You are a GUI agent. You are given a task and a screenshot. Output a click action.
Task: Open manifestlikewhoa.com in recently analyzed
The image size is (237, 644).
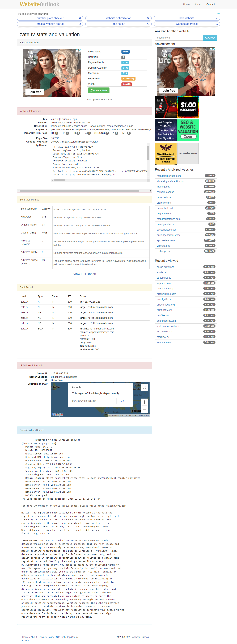pyautogui.click(x=168, y=176)
